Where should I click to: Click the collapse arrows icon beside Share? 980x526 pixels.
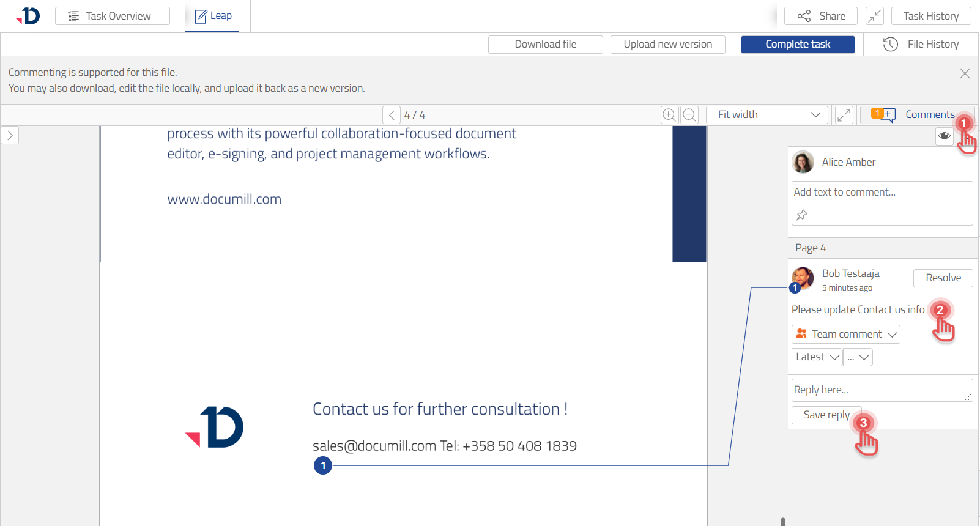pyautogui.click(x=875, y=16)
